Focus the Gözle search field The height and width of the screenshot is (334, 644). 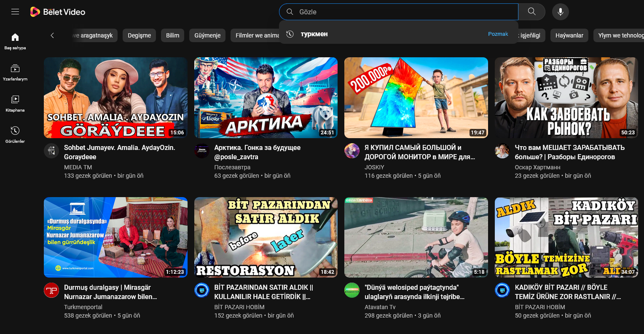[399, 12]
